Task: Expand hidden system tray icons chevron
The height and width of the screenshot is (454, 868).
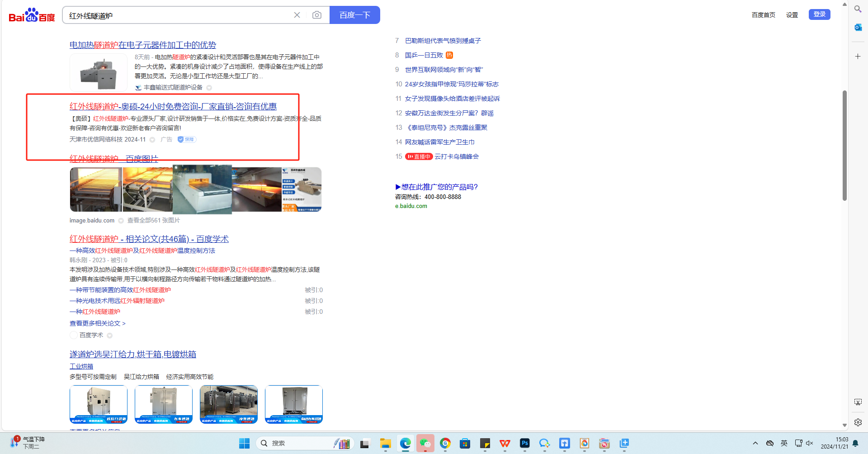Action: pos(755,443)
